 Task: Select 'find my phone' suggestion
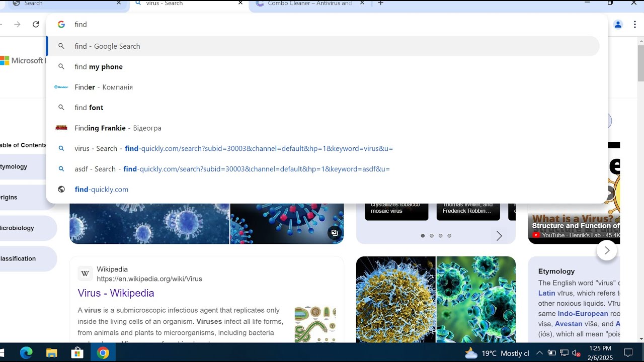pyautogui.click(x=323, y=67)
